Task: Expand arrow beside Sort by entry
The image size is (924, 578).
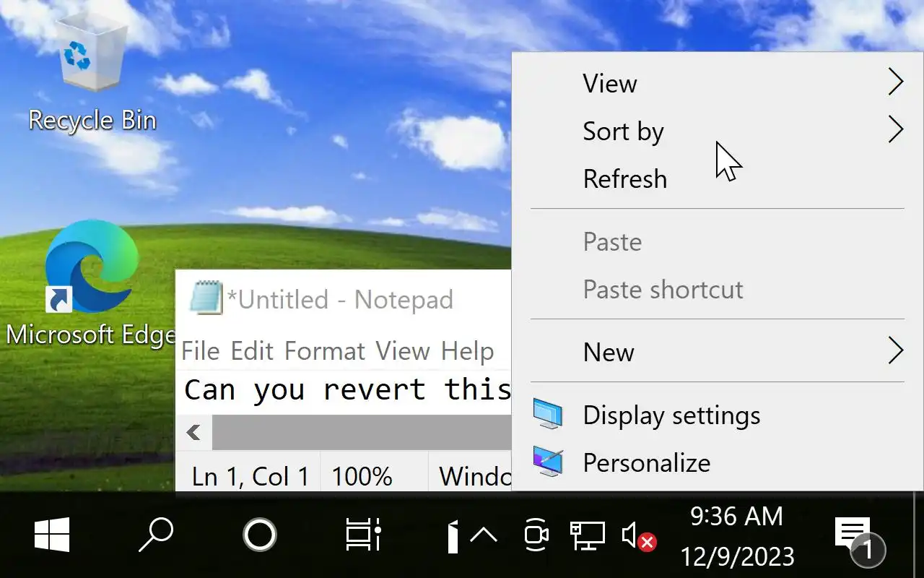Action: (895, 130)
